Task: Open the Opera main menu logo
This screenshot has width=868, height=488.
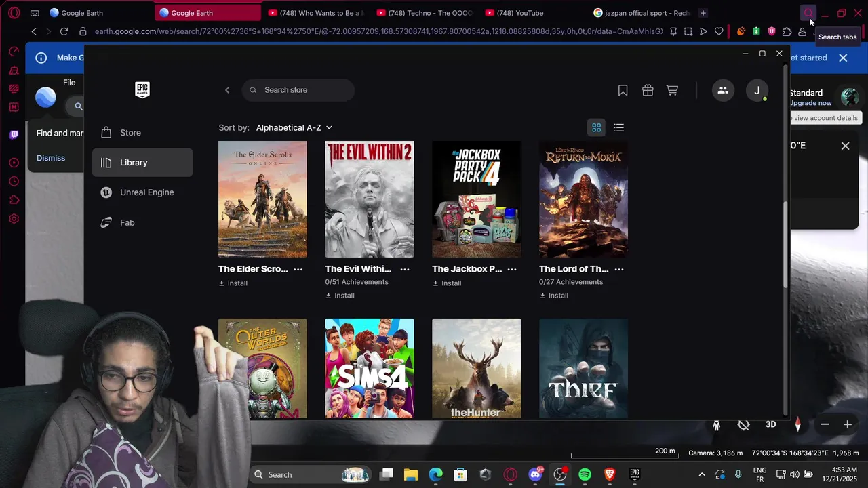Action: (x=14, y=13)
